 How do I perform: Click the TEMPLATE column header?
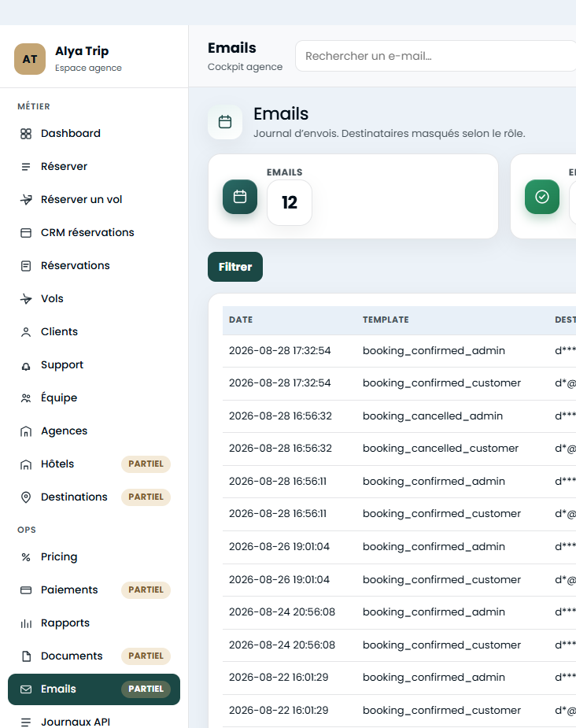[x=386, y=320]
